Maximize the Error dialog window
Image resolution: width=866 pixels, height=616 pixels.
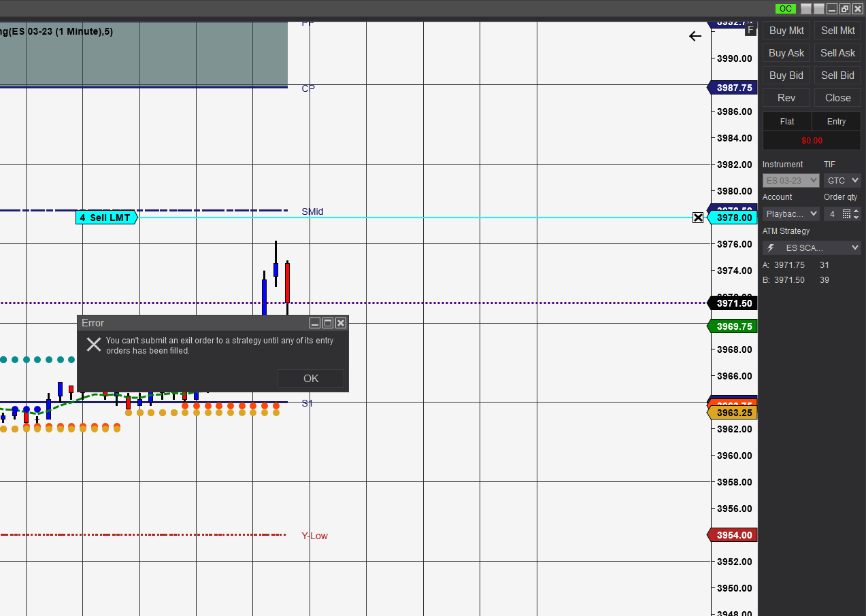[x=328, y=323]
